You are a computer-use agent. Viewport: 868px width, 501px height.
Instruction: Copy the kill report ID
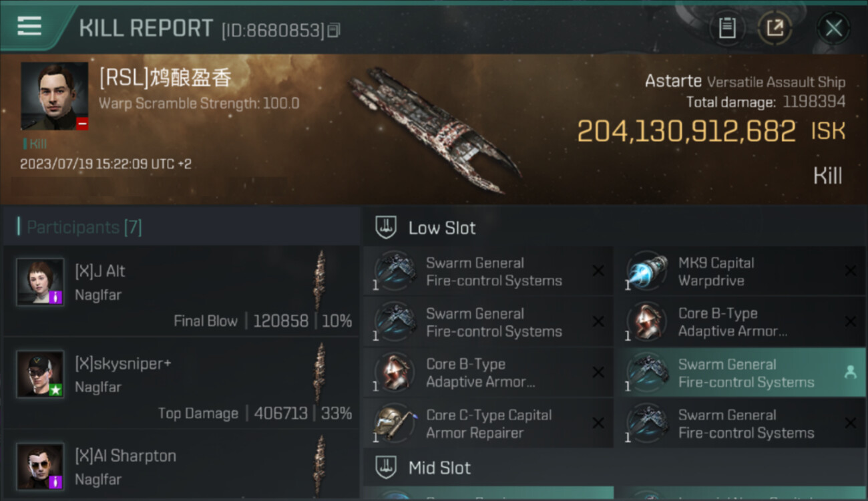334,30
